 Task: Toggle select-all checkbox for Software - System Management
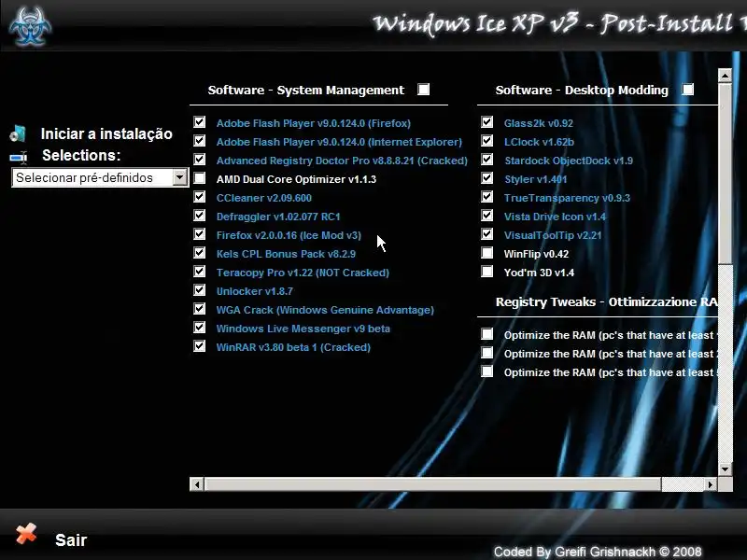pyautogui.click(x=423, y=89)
